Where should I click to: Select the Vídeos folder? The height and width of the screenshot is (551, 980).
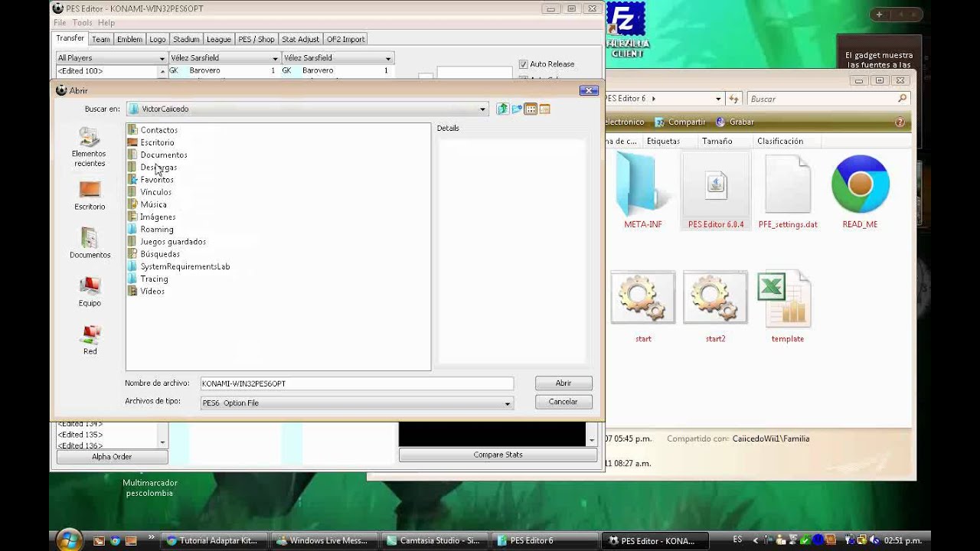[146, 291]
